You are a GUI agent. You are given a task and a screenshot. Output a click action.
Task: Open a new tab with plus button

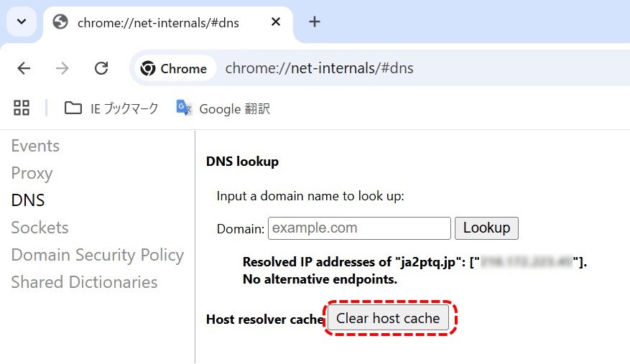coord(315,22)
